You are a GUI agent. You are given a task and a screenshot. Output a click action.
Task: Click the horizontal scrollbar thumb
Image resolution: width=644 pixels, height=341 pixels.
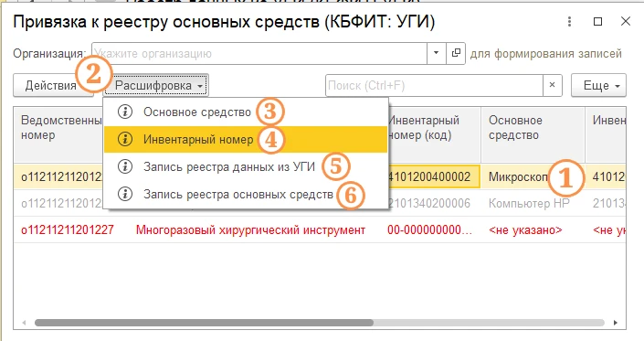[x=204, y=323]
